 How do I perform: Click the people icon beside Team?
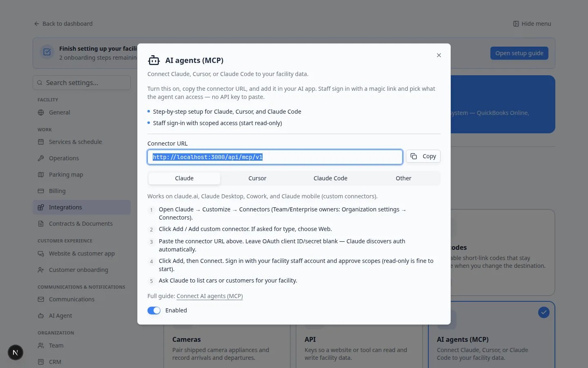41,346
